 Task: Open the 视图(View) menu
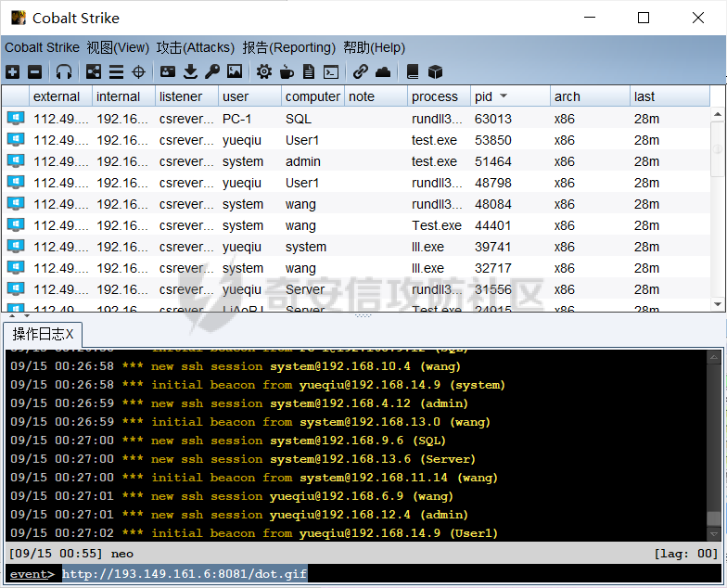pyautogui.click(x=118, y=47)
